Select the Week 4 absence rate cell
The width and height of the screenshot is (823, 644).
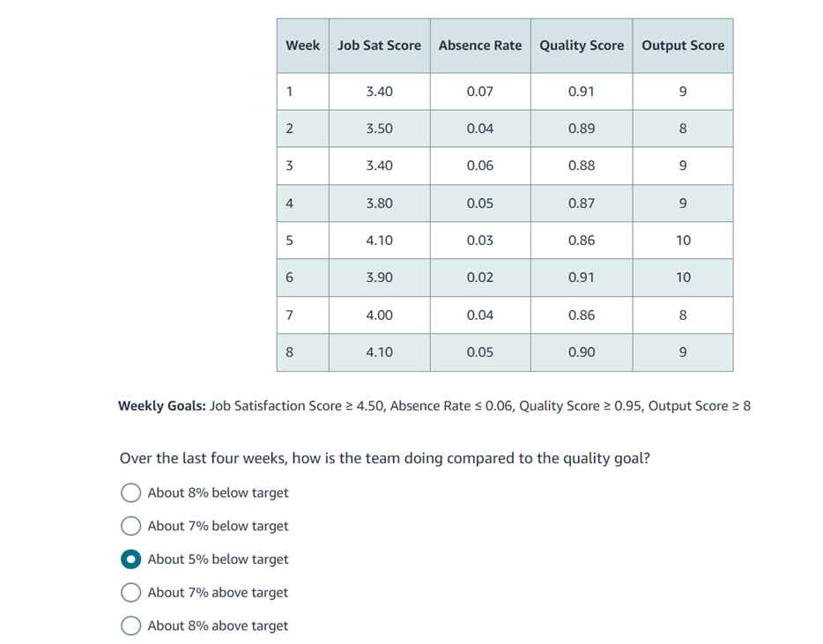(x=479, y=203)
